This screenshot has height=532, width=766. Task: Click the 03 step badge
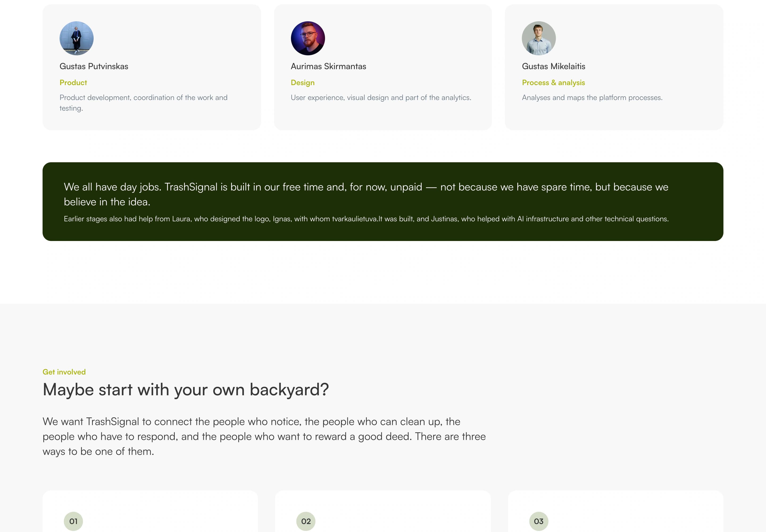[538, 521]
